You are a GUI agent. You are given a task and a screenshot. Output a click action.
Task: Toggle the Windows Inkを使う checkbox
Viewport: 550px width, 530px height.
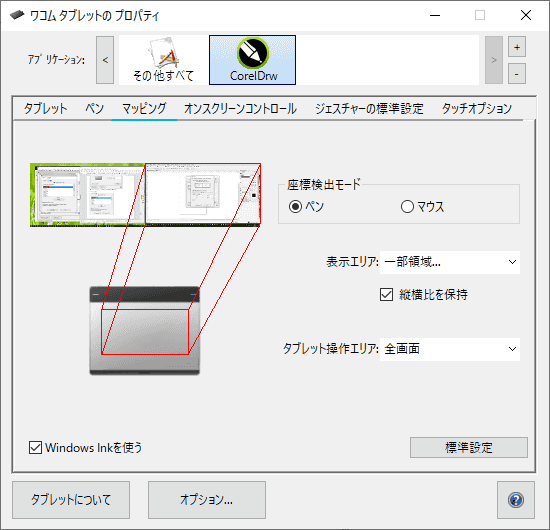click(35, 448)
